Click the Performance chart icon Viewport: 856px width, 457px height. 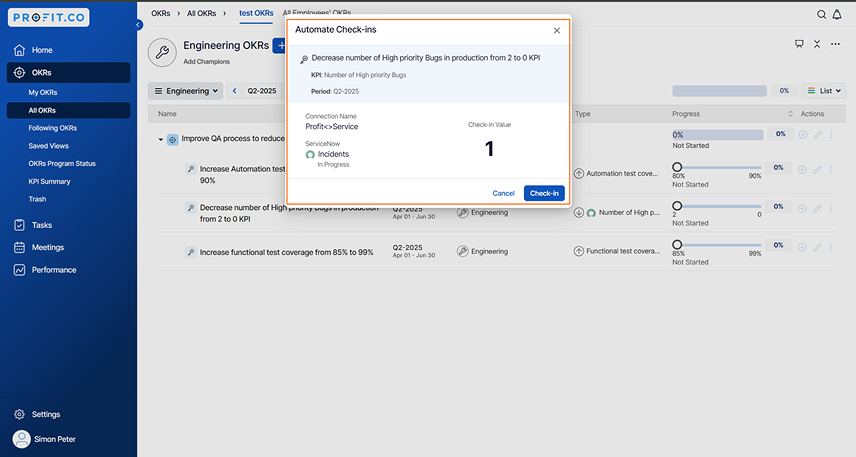pos(19,270)
